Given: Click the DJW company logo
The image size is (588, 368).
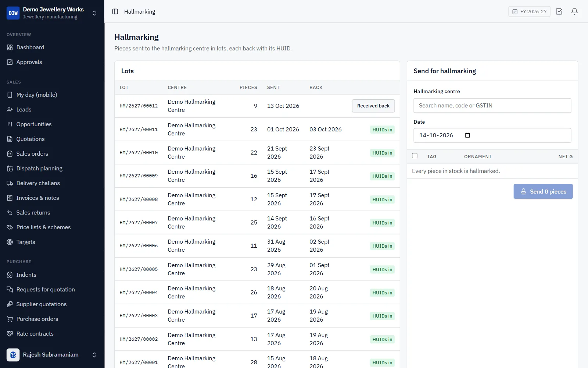Looking at the screenshot, I should click(x=13, y=13).
